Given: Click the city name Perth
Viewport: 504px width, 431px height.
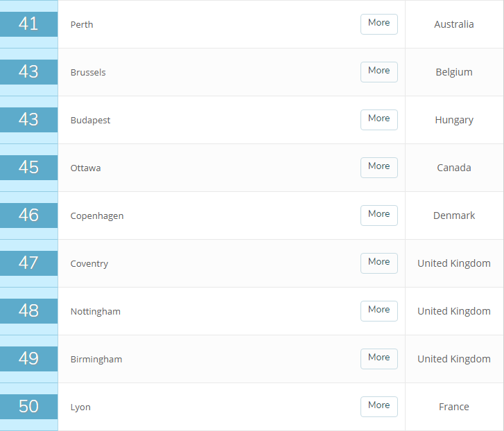Looking at the screenshot, I should (82, 25).
